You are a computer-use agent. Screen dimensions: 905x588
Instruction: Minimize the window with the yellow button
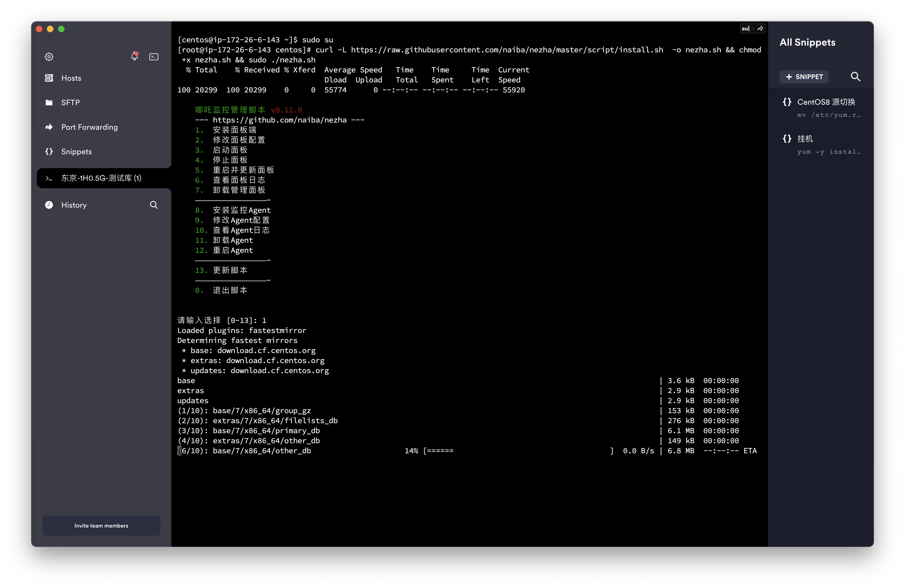[x=50, y=29]
